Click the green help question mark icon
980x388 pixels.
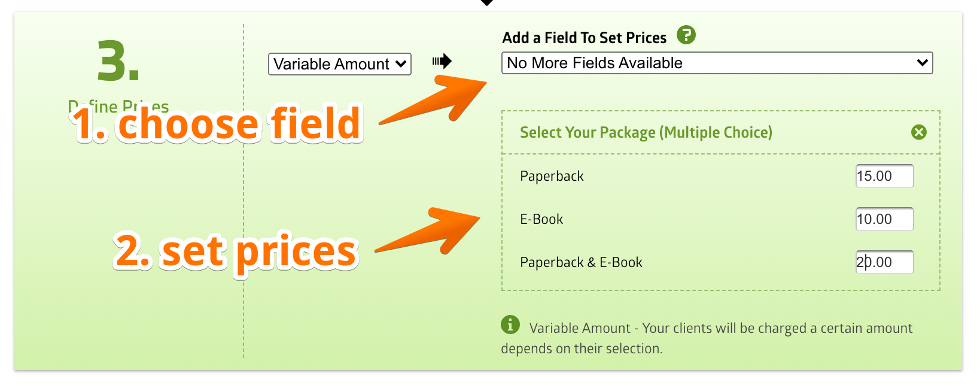click(686, 35)
